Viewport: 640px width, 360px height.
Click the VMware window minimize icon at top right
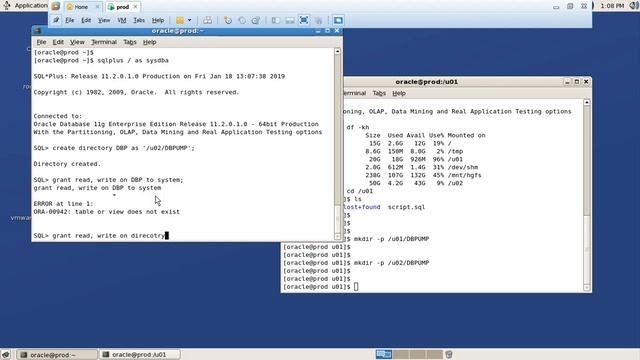(556, 7)
